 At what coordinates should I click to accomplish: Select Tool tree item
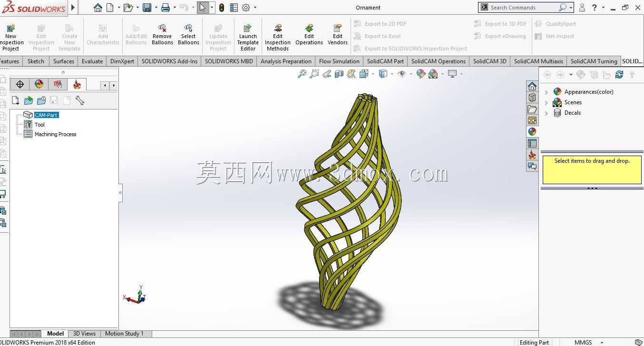coord(39,125)
